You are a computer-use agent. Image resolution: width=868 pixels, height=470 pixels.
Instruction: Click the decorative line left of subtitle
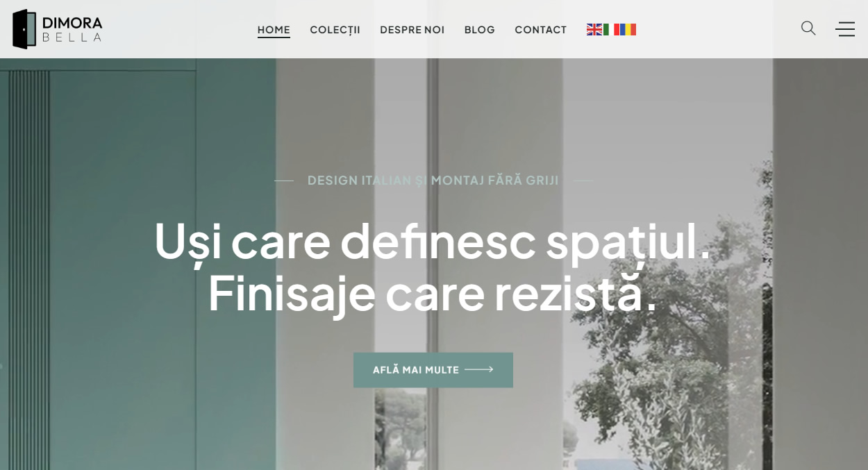pos(284,181)
